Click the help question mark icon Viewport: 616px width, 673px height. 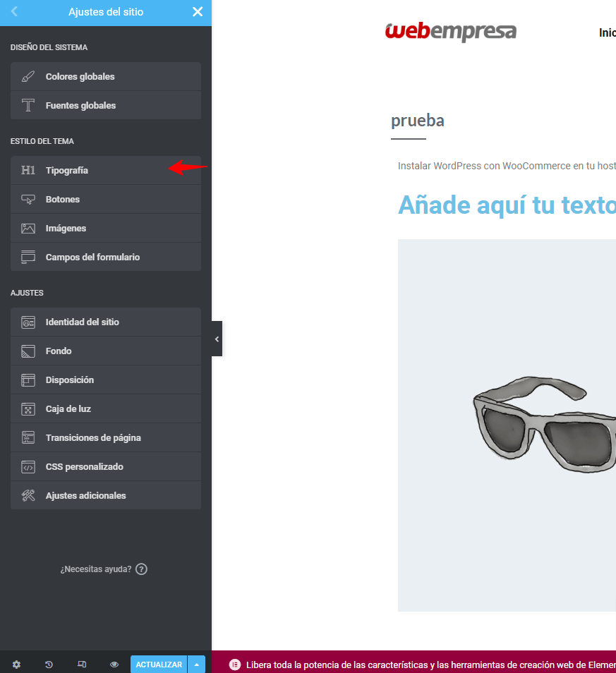coord(141,569)
